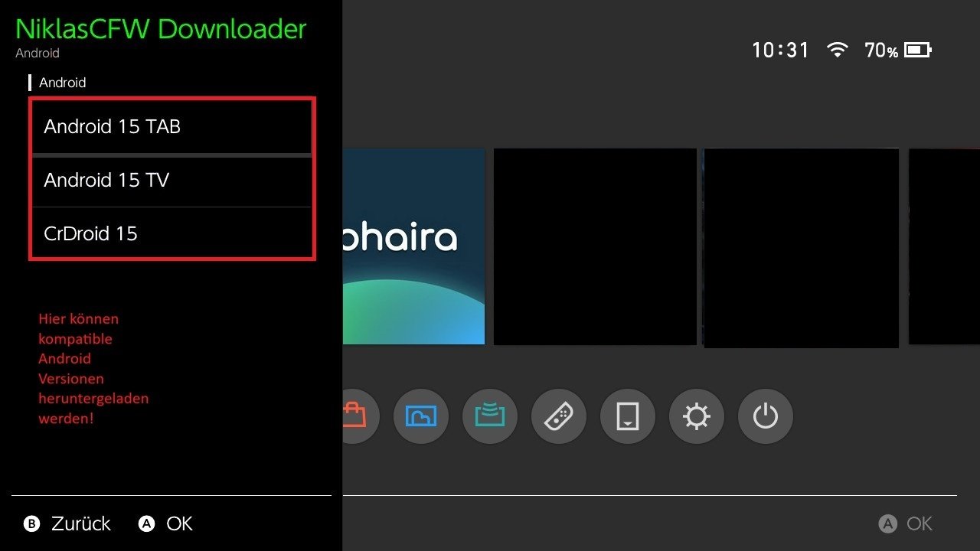Select the Android 15 TAB entry
980x551 pixels.
click(x=171, y=126)
